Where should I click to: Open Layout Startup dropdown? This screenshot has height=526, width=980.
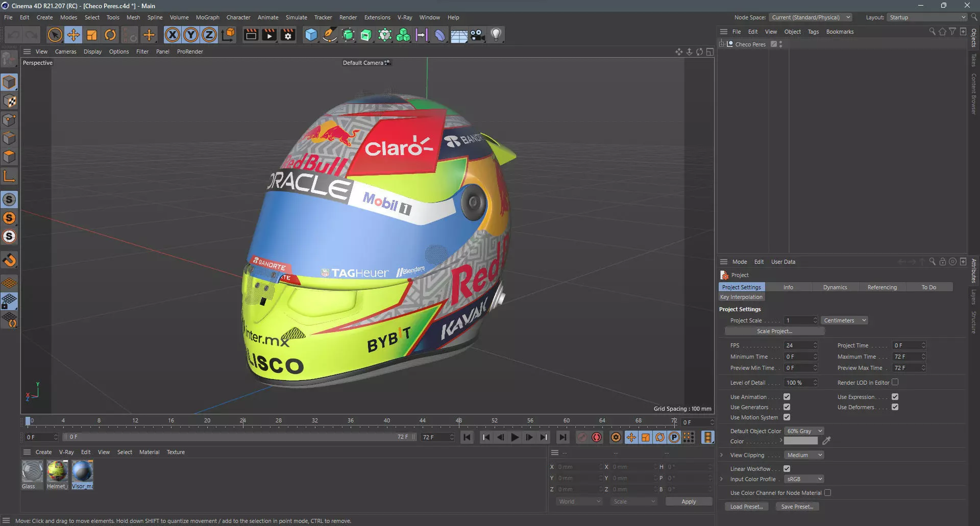point(927,17)
